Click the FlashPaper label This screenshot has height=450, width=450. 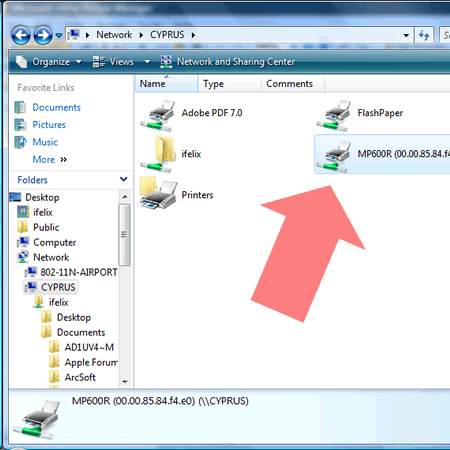380,113
